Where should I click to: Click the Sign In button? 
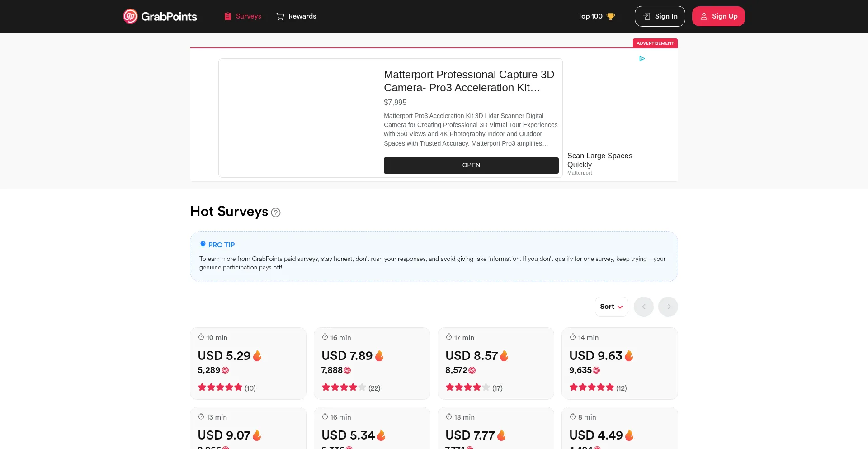pyautogui.click(x=660, y=16)
